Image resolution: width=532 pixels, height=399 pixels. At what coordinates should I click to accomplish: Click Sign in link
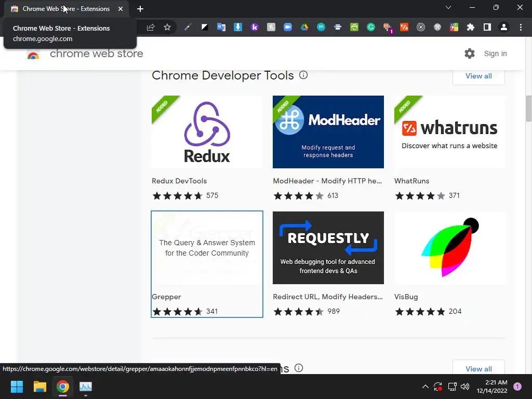tap(495, 54)
